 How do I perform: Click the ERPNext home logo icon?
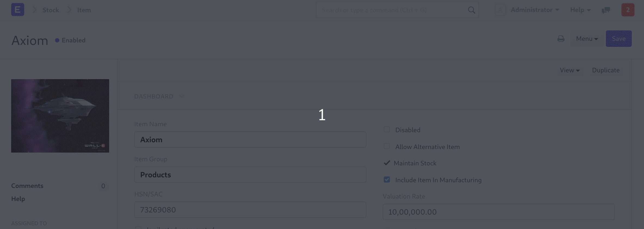coord(18,10)
